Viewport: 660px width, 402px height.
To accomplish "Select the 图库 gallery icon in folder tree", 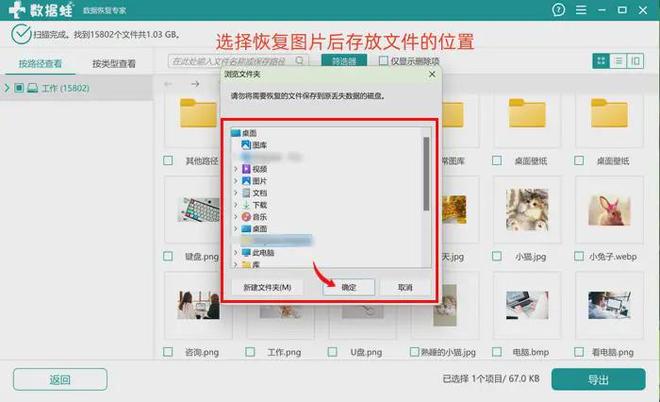I will tap(246, 145).
